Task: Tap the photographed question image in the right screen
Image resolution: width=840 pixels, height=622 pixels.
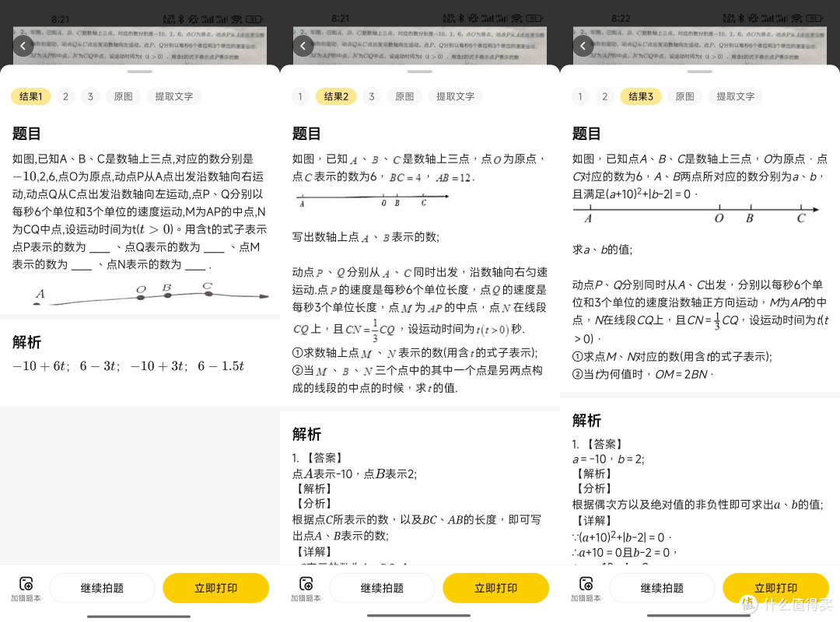Action: (700, 46)
